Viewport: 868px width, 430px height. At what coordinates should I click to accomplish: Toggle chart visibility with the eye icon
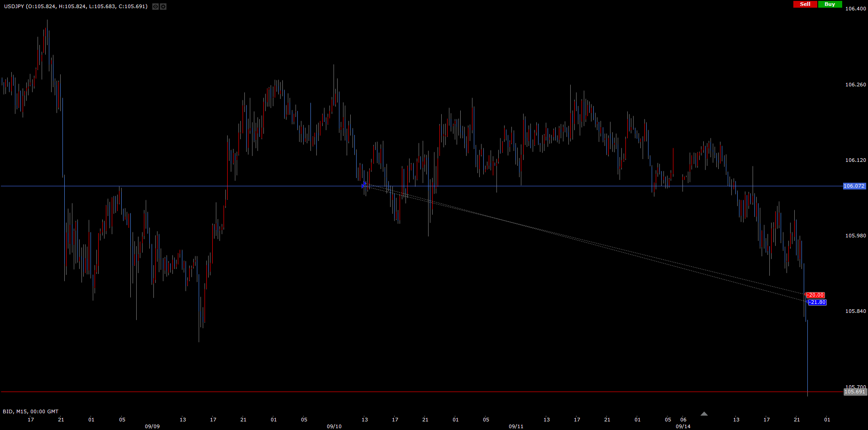pos(155,7)
